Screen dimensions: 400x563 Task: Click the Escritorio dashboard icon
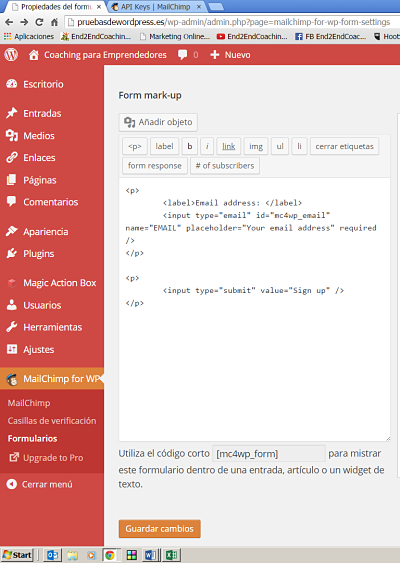coord(11,84)
